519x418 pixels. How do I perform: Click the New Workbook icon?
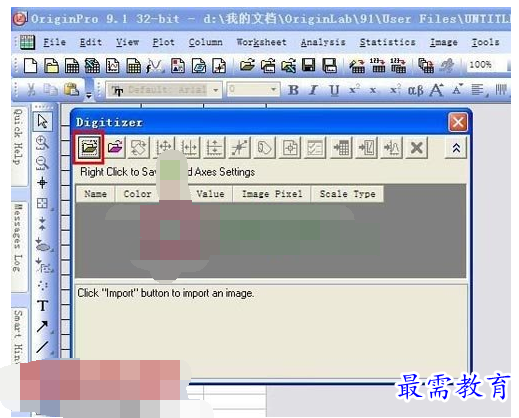[x=72, y=65]
